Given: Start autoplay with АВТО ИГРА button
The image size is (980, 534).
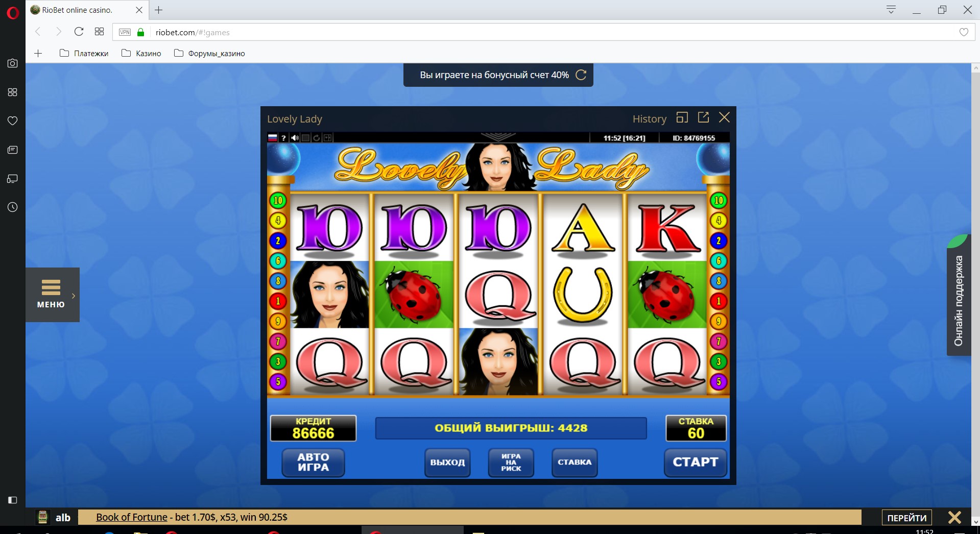Looking at the screenshot, I should [x=314, y=463].
